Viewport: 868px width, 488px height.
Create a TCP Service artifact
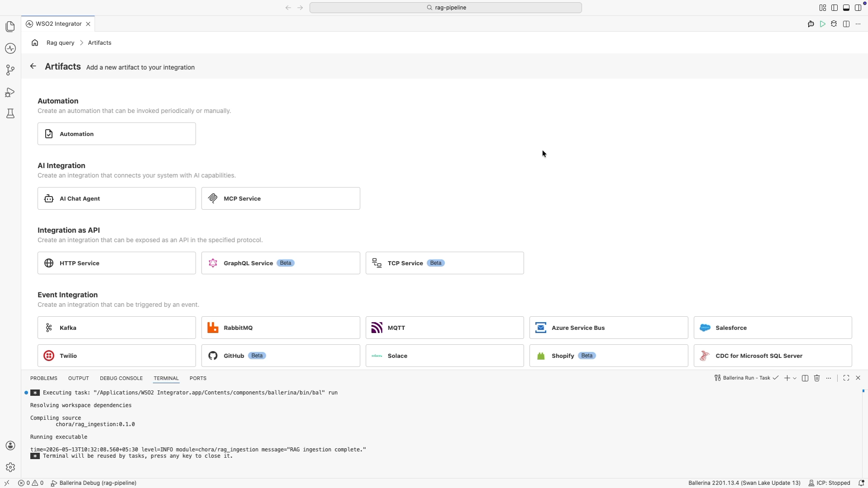pos(445,263)
